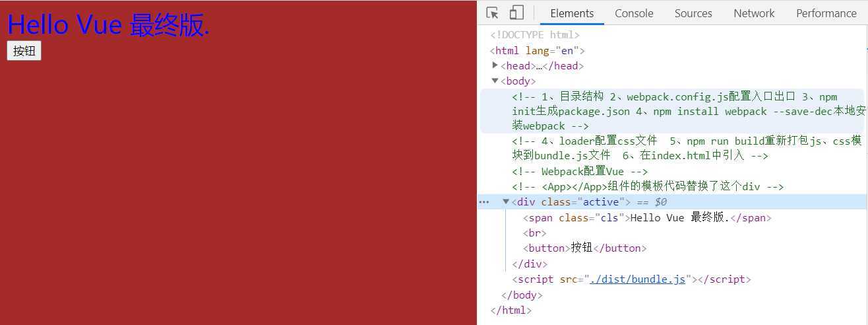Select the closing /div tag row

click(x=530, y=264)
